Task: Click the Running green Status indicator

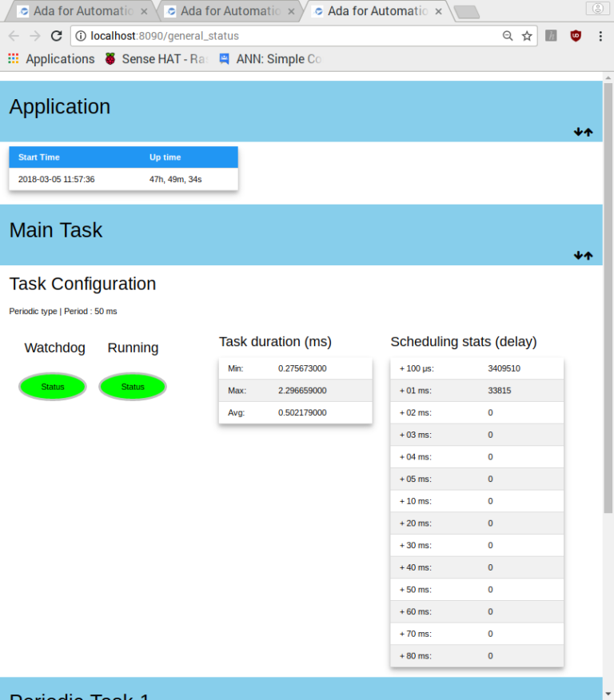Action: click(x=133, y=387)
